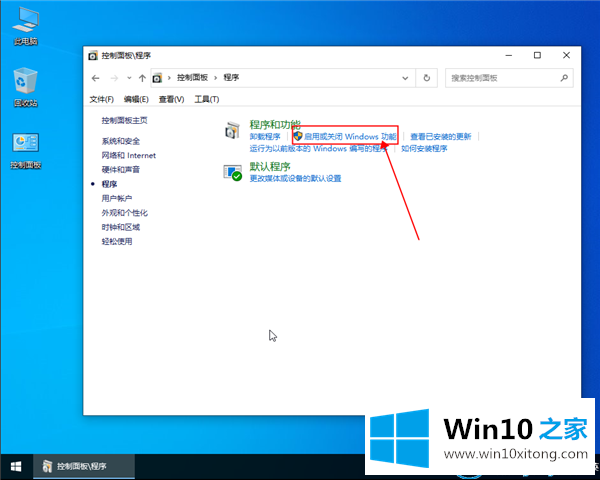This screenshot has width=600, height=480.
Task: Open the 此电脑 desktop icon
Action: tap(26, 25)
